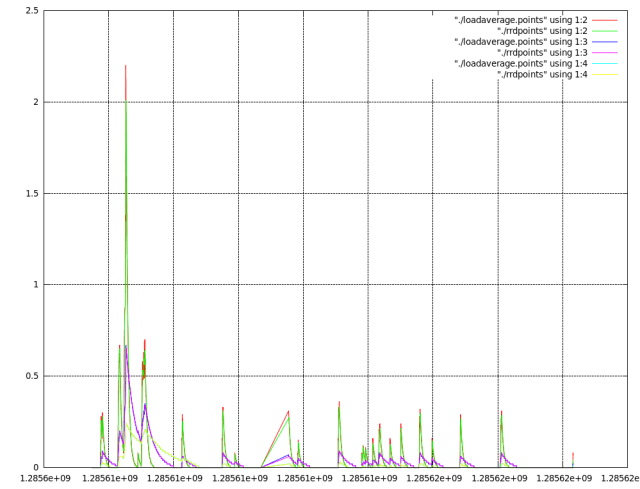Click the y-axis tick label 1
Viewport: 640px width, 489px height.
(x=37, y=285)
